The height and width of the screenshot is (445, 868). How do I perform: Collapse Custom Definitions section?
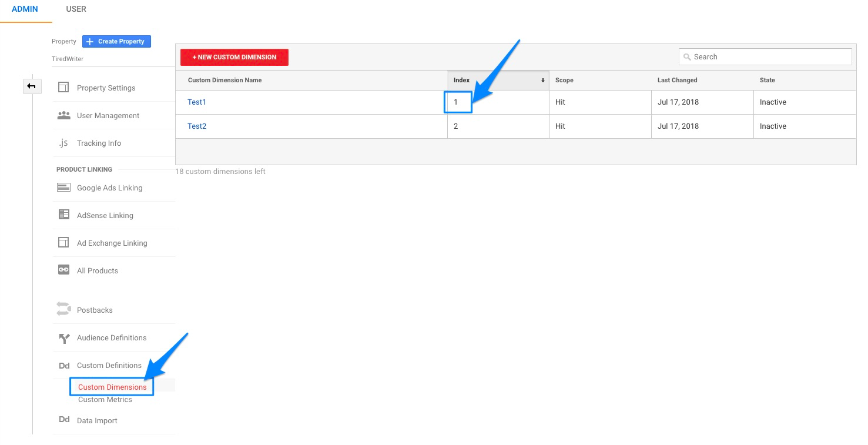pyautogui.click(x=109, y=366)
